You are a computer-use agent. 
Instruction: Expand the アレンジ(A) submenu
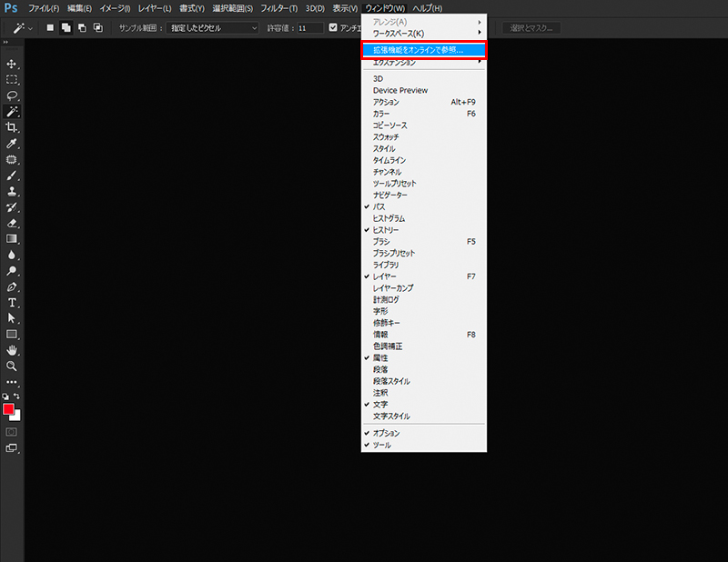(x=424, y=22)
